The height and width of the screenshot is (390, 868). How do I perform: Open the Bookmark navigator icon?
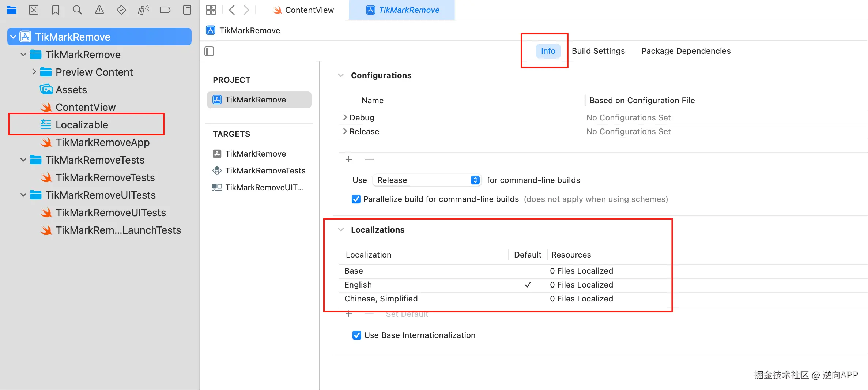(56, 10)
